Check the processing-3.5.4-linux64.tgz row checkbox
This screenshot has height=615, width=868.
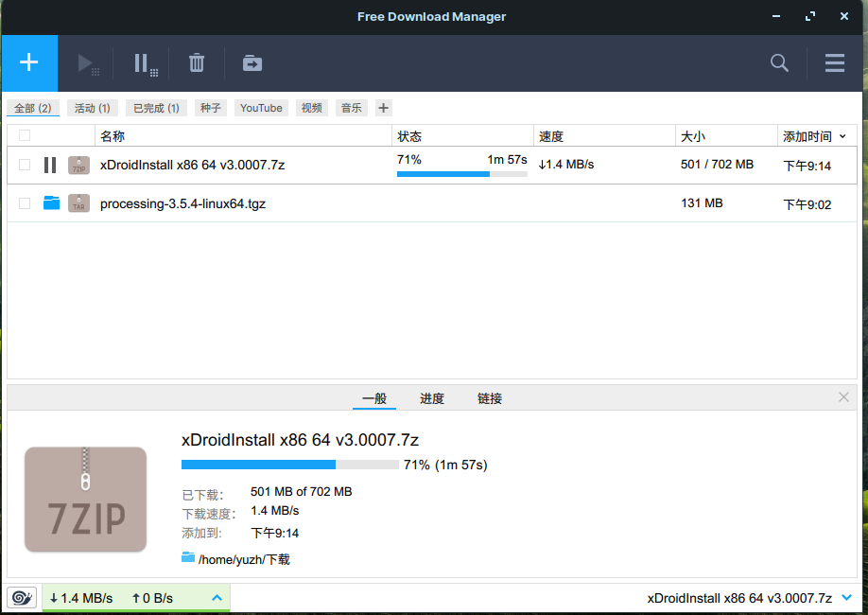(25, 203)
